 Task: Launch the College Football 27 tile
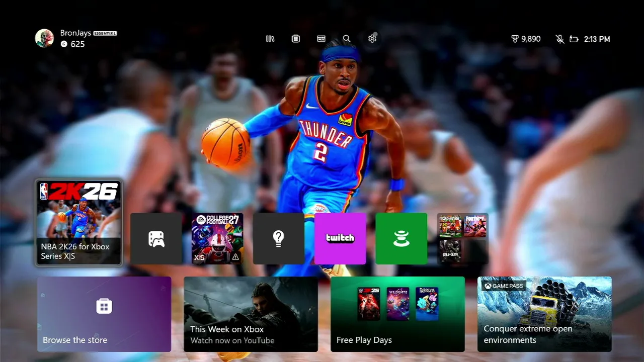pos(217,238)
